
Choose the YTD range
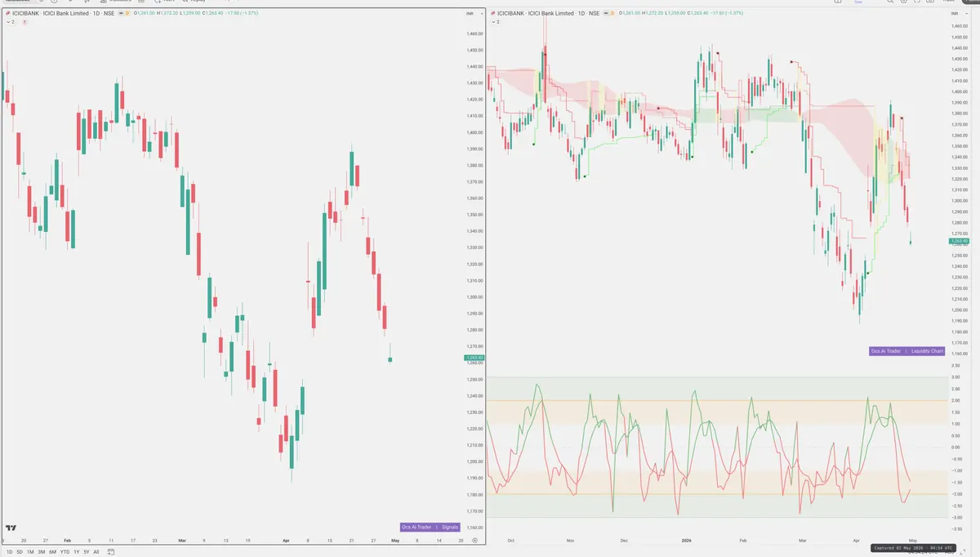(65, 552)
